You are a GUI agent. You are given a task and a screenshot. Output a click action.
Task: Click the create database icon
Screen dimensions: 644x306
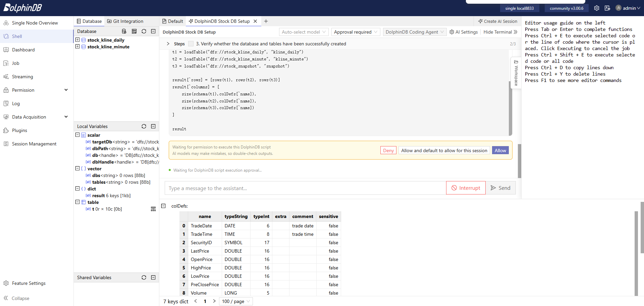point(124,31)
